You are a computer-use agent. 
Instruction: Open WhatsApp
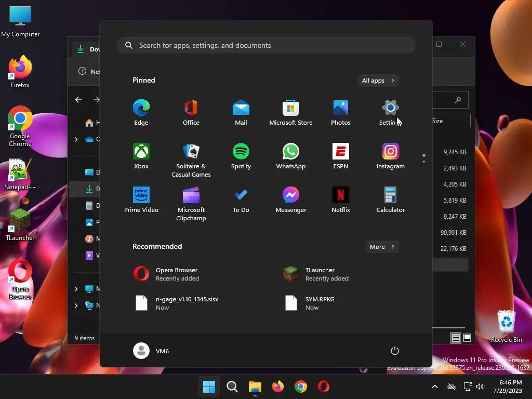pos(291,156)
